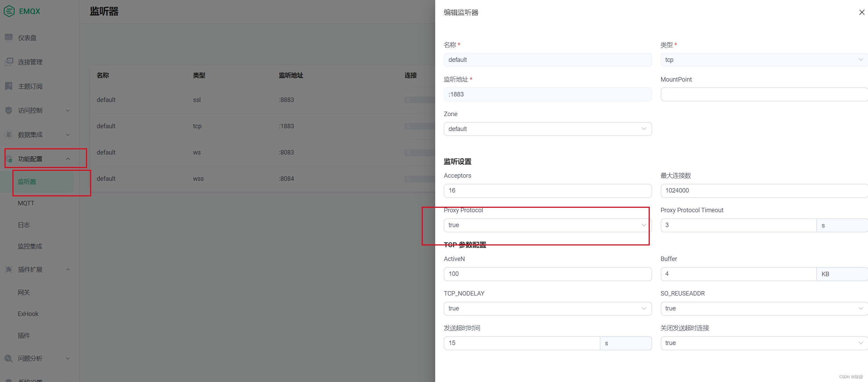
Task: Click the Acceptors input field
Action: pos(547,190)
